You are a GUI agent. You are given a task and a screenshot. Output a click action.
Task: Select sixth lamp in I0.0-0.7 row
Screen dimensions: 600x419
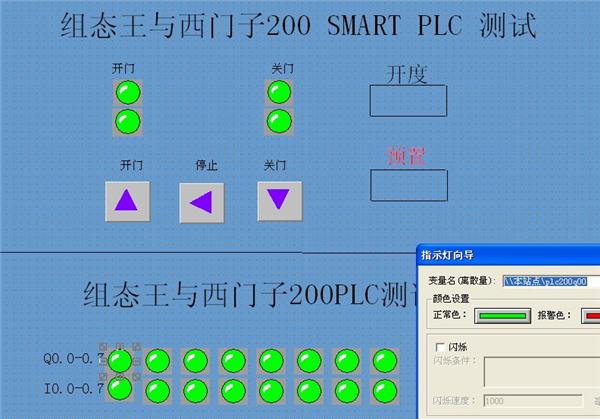pyautogui.click(x=309, y=391)
